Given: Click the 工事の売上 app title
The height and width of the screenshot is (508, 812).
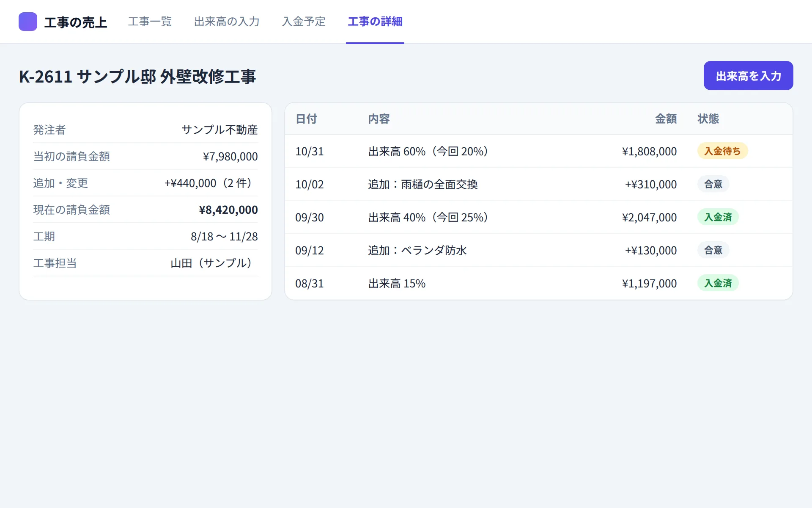Looking at the screenshot, I should tap(76, 22).
